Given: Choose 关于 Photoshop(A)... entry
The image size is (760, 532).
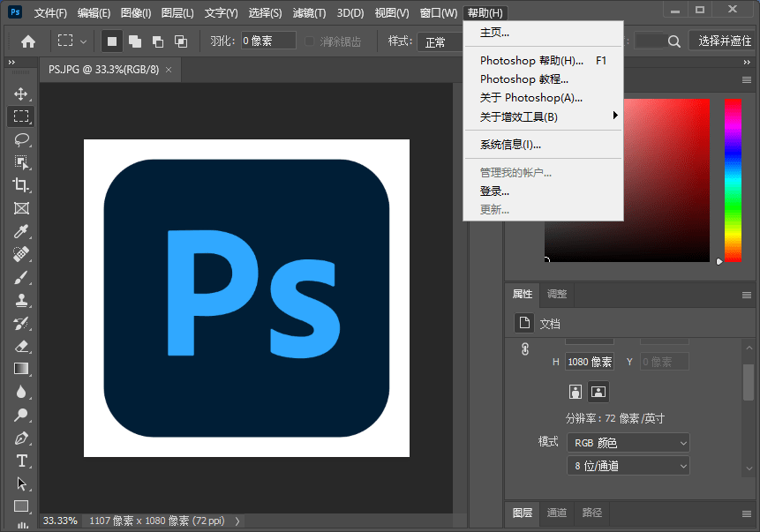Looking at the screenshot, I should point(544,98).
